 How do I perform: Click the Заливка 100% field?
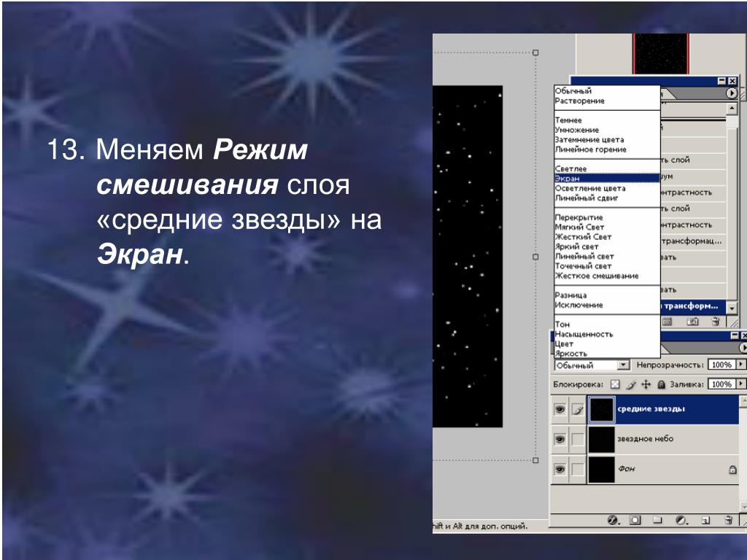pos(721,384)
